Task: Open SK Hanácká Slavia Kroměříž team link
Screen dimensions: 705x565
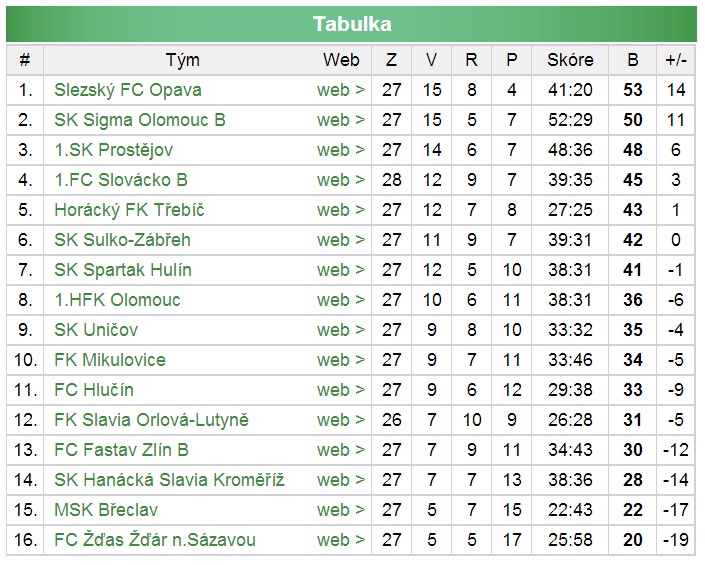Action: click(x=169, y=480)
